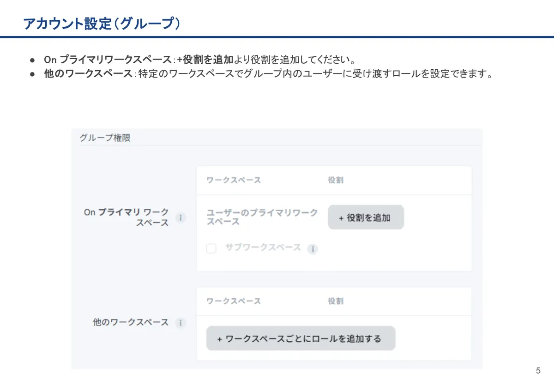The height and width of the screenshot is (392, 554).
Task: Click + ワークスペースごとにロールを追加する button
Action: pos(301,338)
